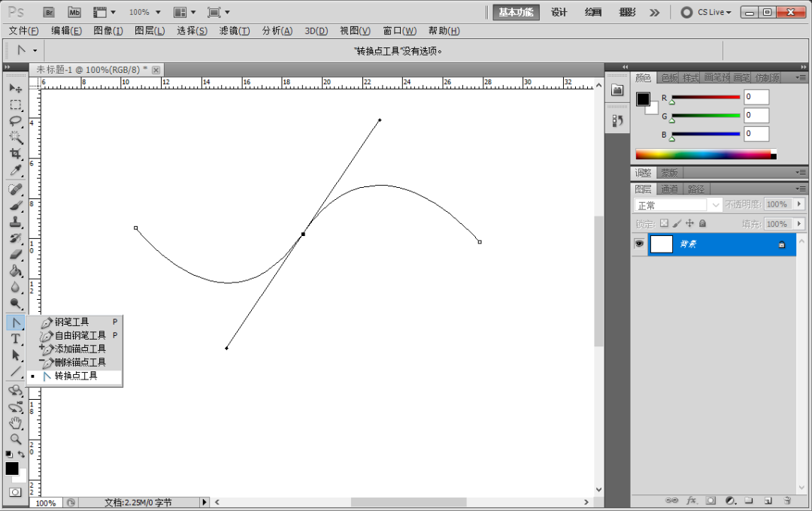This screenshot has width=812, height=511.
Task: Click the toolbox foreground color swatch
Action: pyautogui.click(x=12, y=469)
